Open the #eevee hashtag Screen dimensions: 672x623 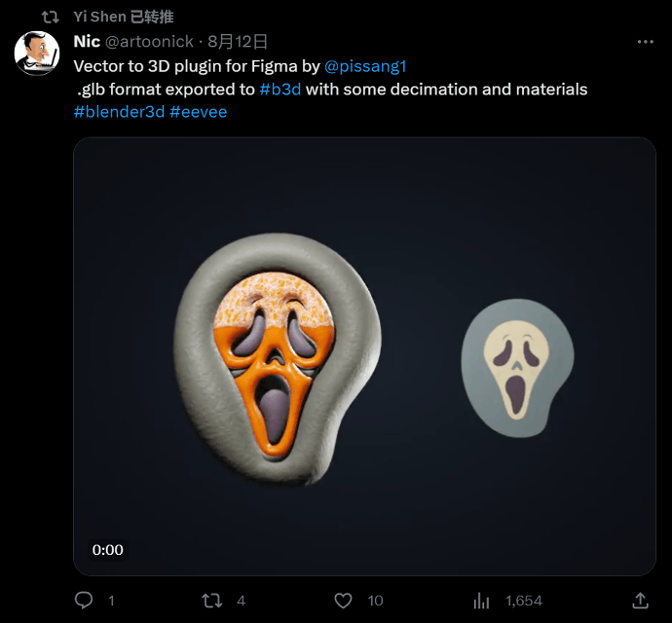[x=198, y=112]
